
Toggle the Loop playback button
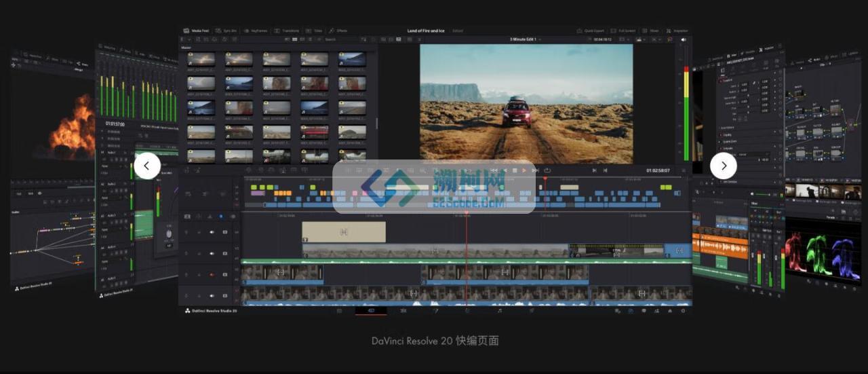[x=547, y=170]
